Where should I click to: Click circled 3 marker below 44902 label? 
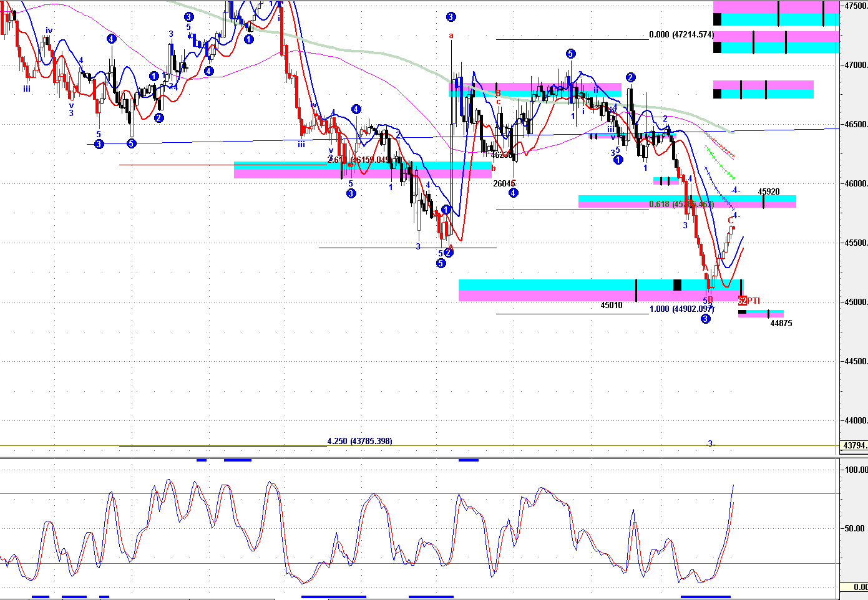[x=705, y=319]
